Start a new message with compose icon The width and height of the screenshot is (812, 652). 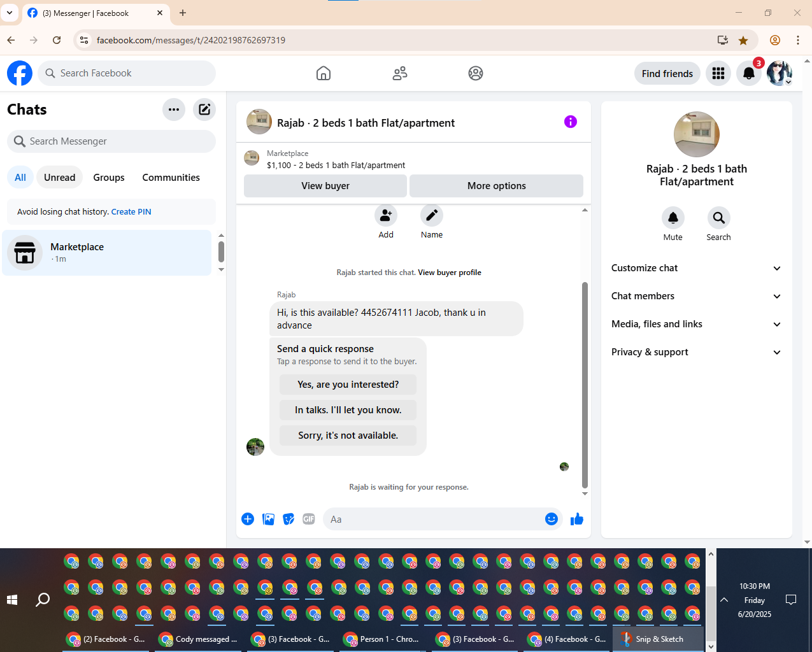(x=204, y=110)
